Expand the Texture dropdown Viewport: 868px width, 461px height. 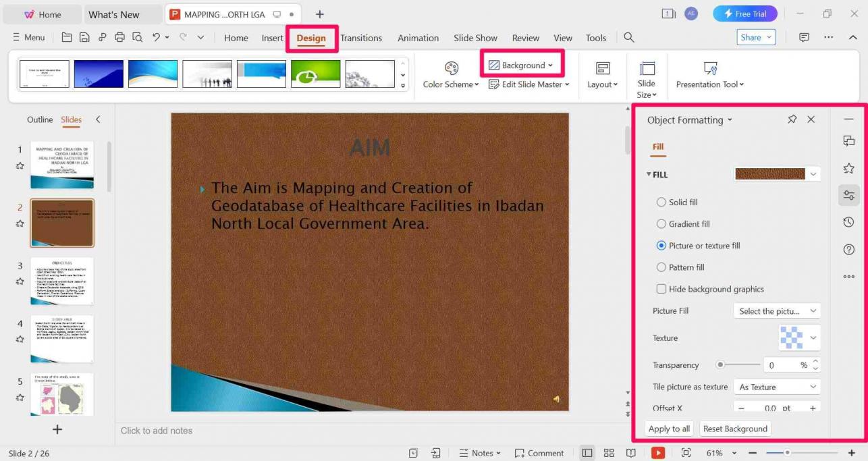tap(813, 337)
